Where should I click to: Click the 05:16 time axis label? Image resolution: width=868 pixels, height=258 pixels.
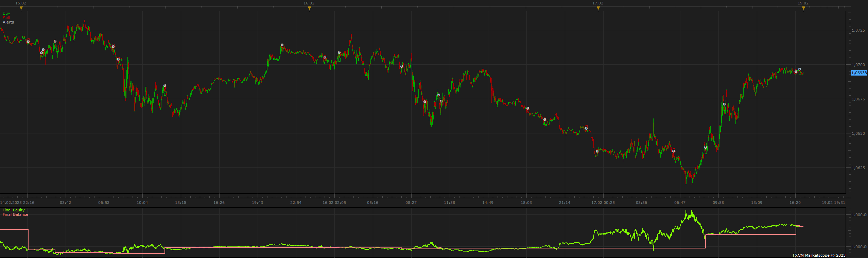[373, 203]
